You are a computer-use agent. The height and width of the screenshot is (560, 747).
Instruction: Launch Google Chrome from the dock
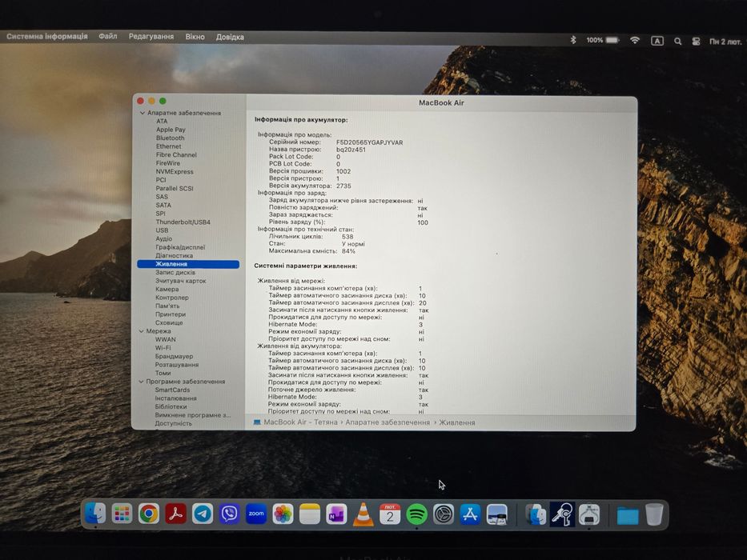149,514
